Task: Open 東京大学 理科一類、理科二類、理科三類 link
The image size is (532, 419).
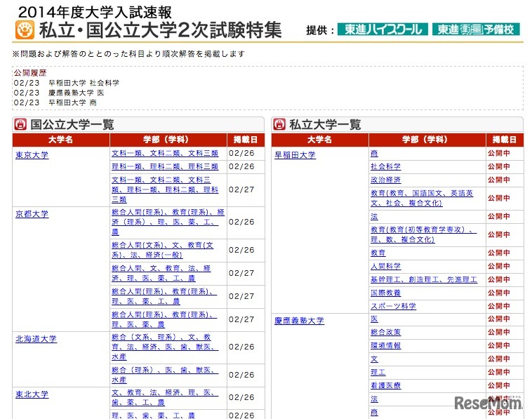Action: (165, 166)
